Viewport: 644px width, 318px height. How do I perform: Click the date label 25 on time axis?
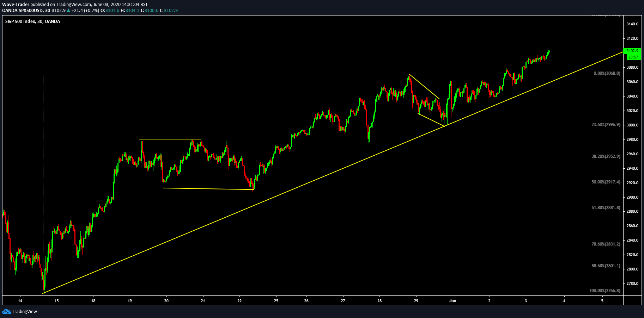(276, 301)
